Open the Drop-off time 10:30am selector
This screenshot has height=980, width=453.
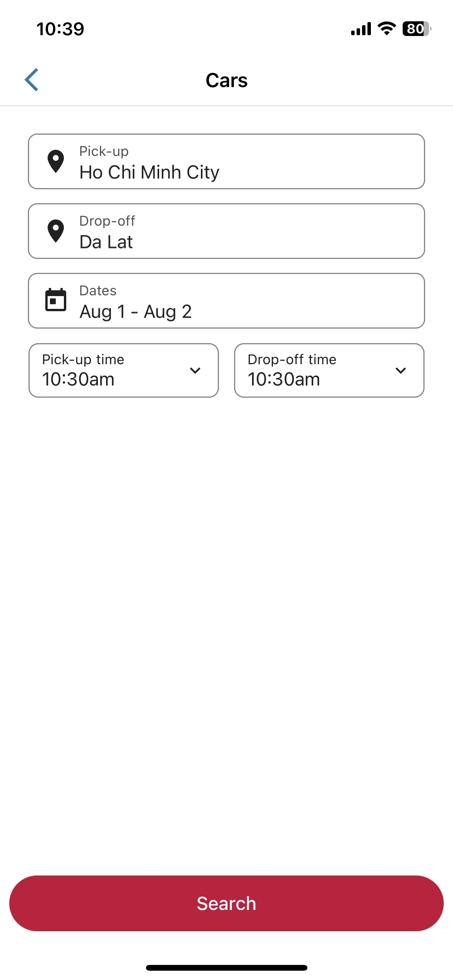tap(329, 370)
